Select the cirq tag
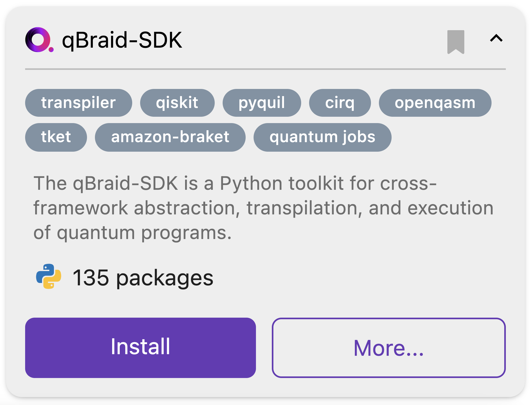532x405 pixels. (340, 103)
